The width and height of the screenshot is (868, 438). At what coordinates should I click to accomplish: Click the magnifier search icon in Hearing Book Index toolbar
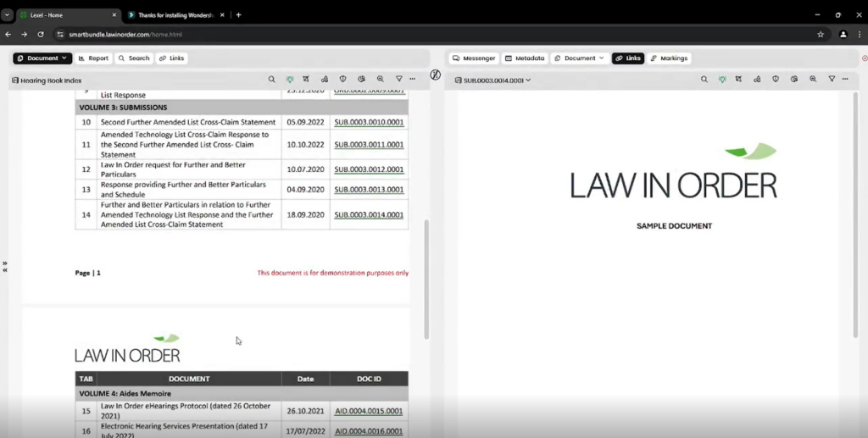pos(271,80)
